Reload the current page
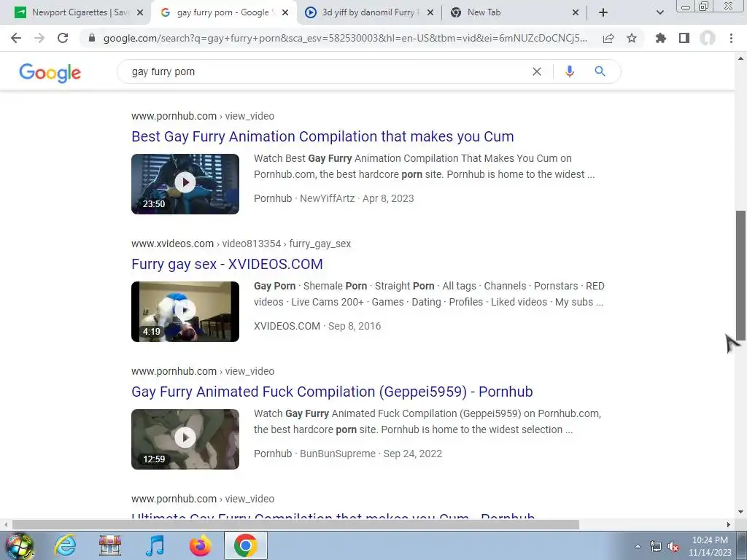 point(63,38)
